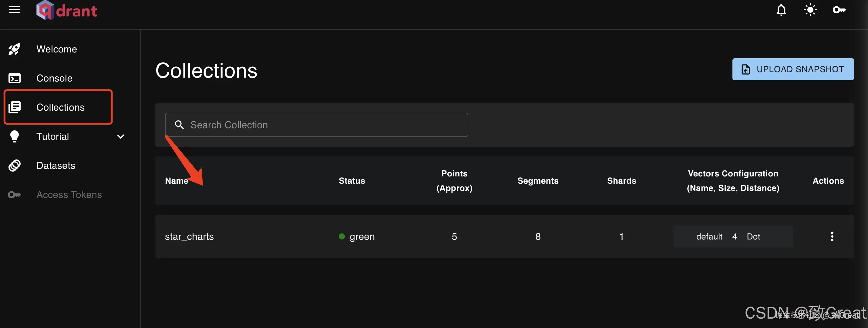The height and width of the screenshot is (328, 868).
Task: Click the green status indicator dot
Action: coord(342,236)
